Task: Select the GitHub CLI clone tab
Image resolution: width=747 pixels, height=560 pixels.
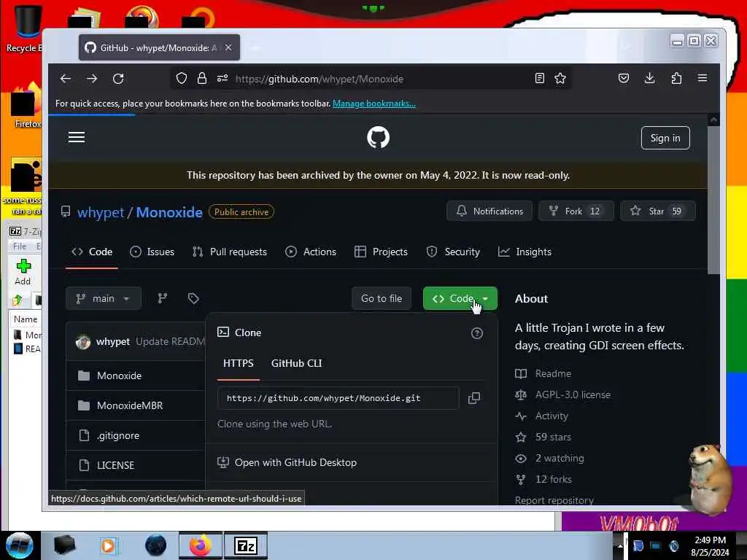Action: click(x=296, y=363)
